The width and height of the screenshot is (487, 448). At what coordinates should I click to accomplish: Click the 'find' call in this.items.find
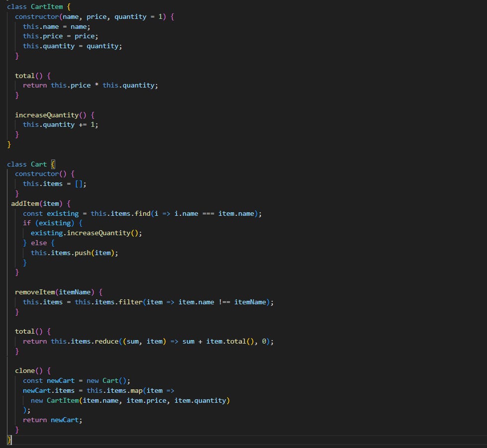142,213
